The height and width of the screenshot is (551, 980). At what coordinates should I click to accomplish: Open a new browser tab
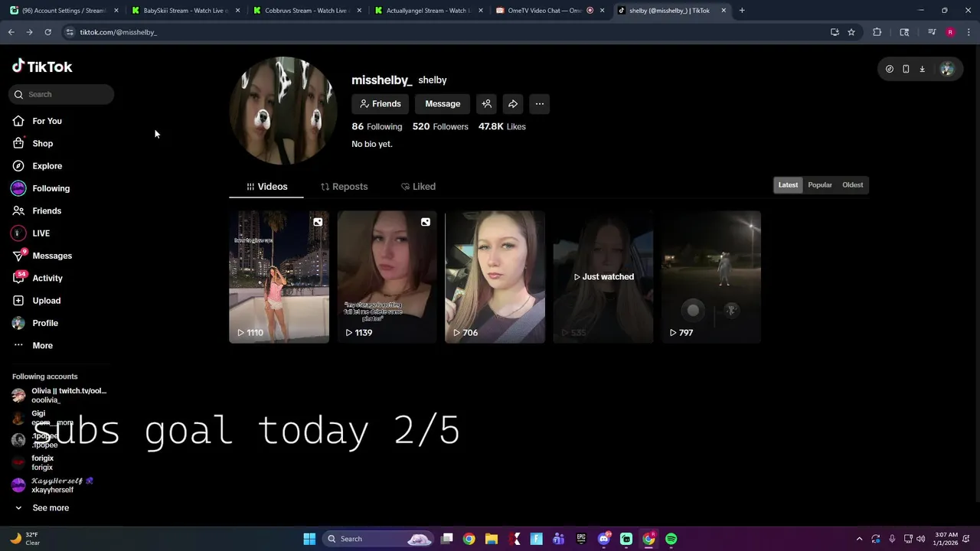(742, 11)
